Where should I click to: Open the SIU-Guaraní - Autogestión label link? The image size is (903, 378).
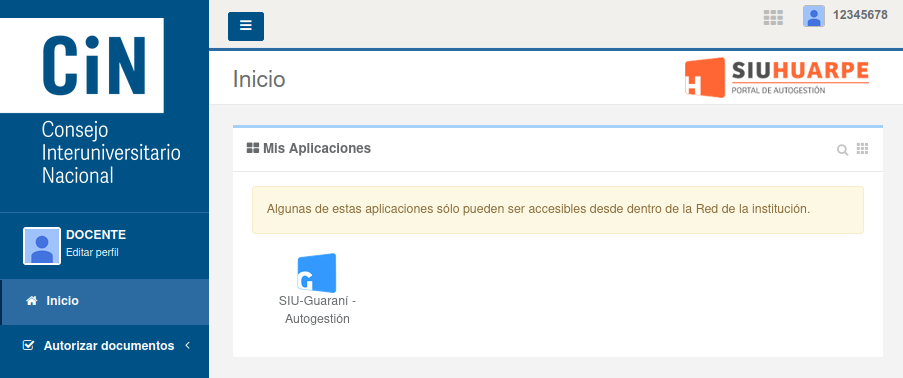317,309
